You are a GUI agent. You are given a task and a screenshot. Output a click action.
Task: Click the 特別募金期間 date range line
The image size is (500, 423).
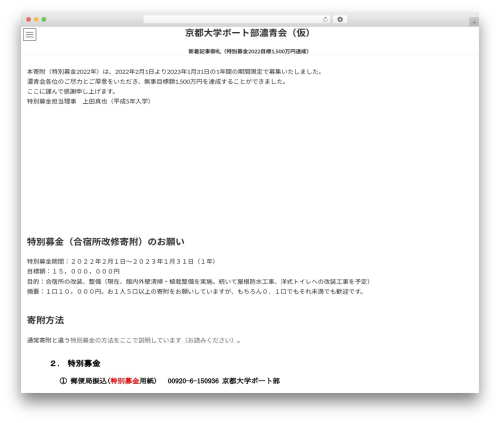pyautogui.click(x=121, y=261)
